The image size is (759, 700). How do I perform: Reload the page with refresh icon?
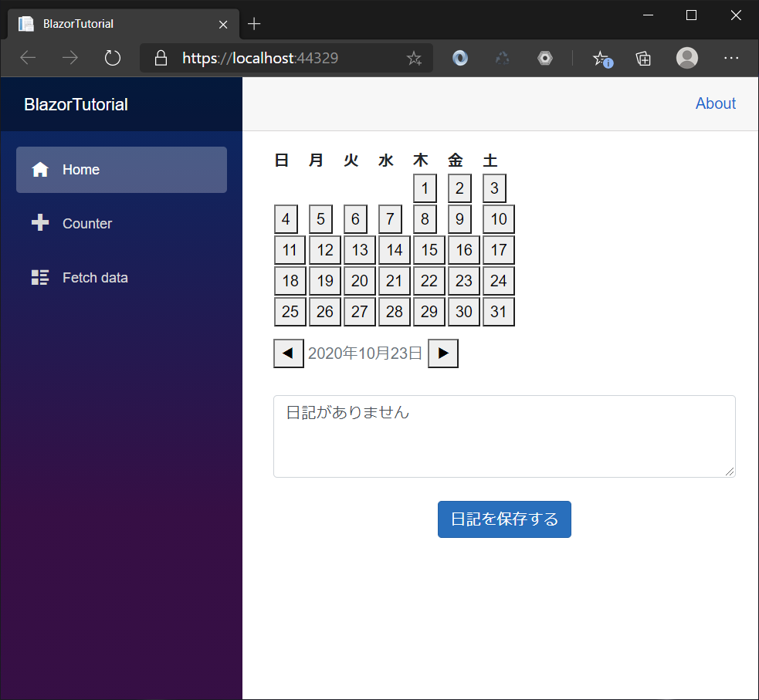[x=112, y=58]
